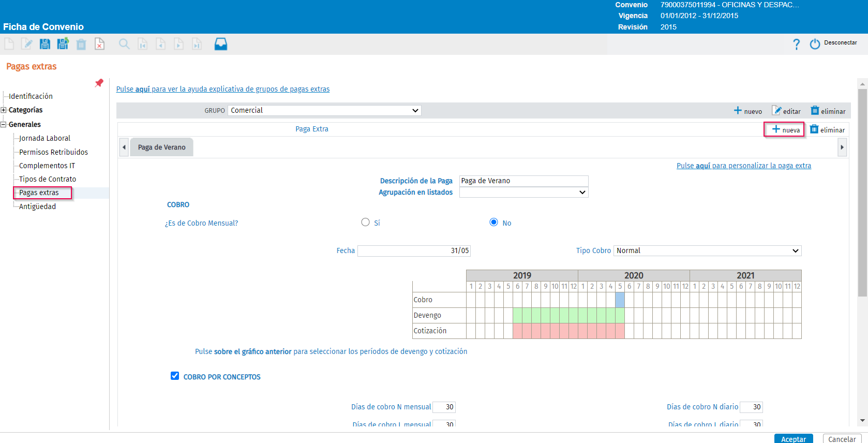
Task: Go to first record icon
Action: coord(143,44)
